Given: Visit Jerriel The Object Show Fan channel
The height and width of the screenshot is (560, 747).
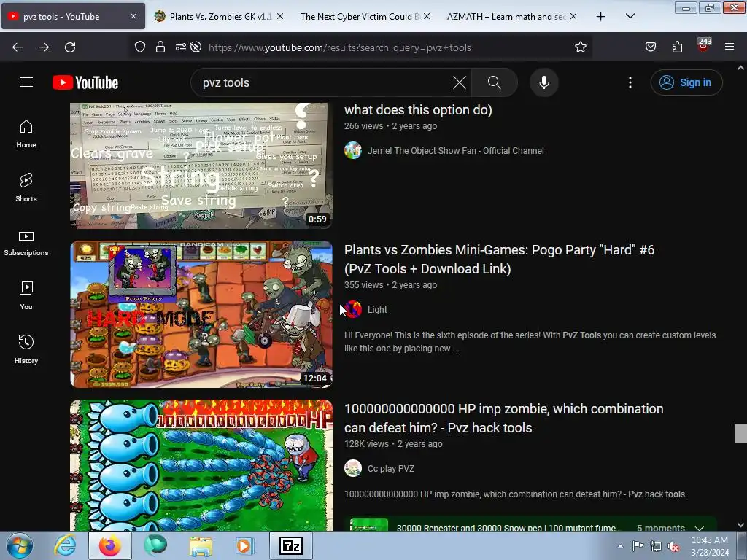Looking at the screenshot, I should [x=455, y=151].
